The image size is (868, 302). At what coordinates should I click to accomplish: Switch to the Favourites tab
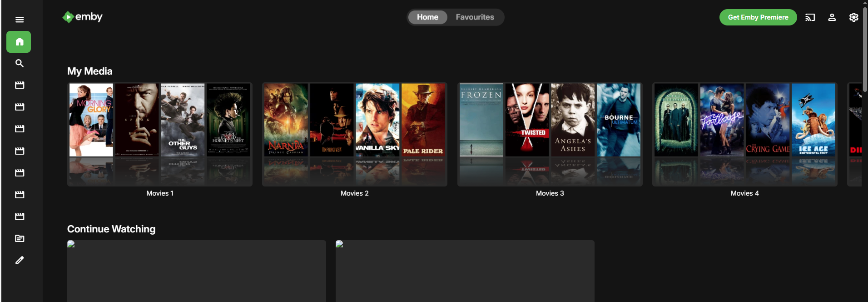[475, 17]
